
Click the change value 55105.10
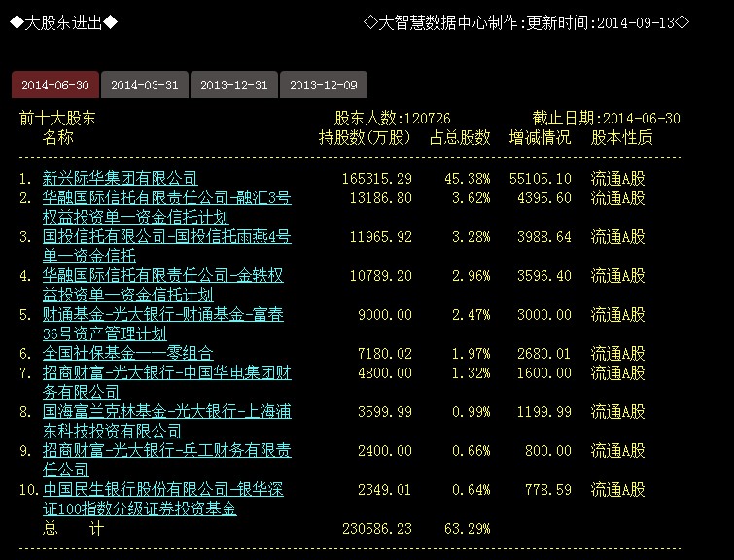[541, 178]
